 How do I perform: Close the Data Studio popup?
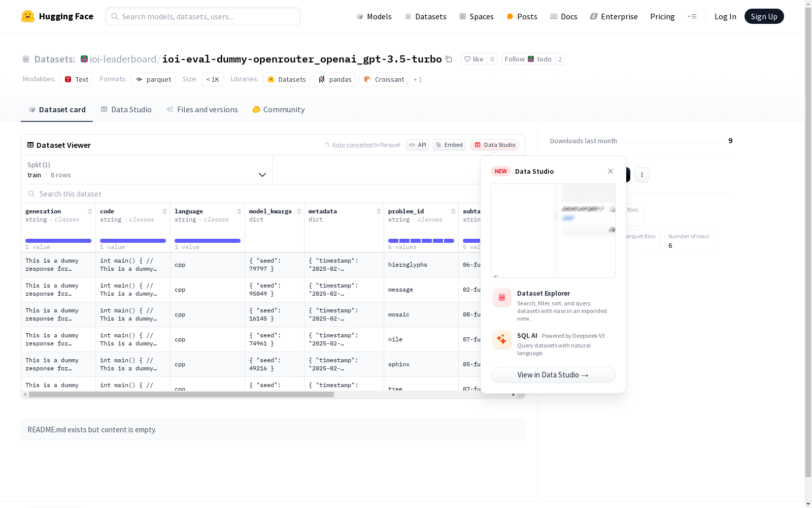pyautogui.click(x=611, y=171)
